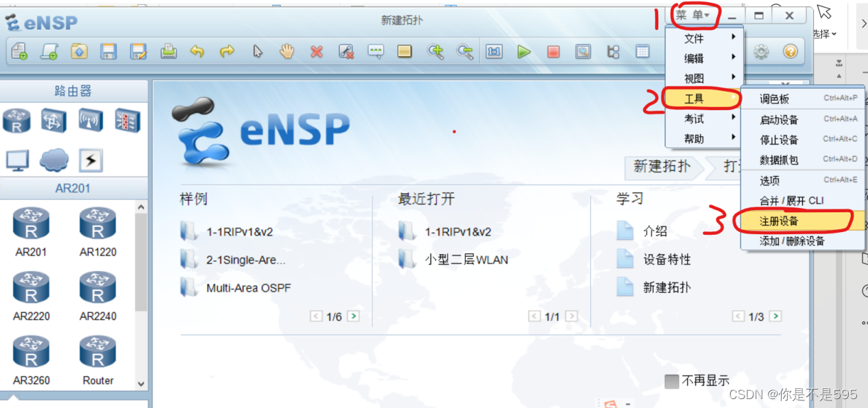
Task: Click the Save As icon with pencil
Action: pos(138,51)
